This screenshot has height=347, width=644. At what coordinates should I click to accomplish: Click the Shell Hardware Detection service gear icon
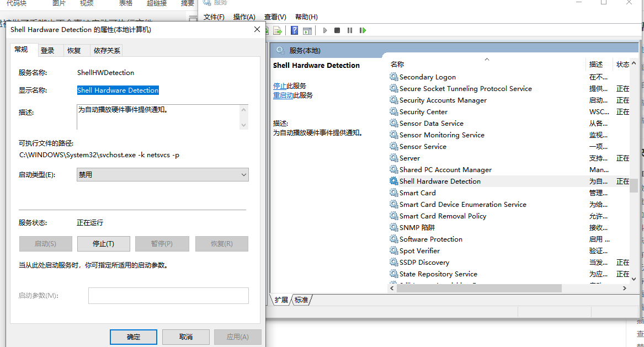(x=394, y=181)
